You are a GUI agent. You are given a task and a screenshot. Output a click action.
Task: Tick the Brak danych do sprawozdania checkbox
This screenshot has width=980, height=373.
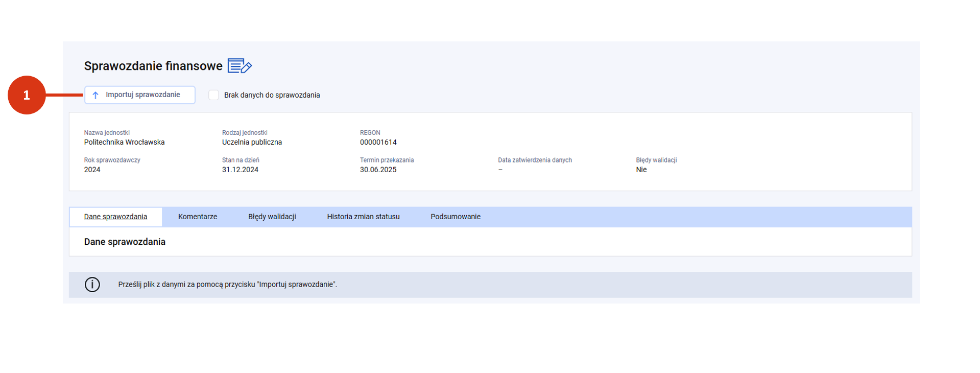click(x=213, y=95)
